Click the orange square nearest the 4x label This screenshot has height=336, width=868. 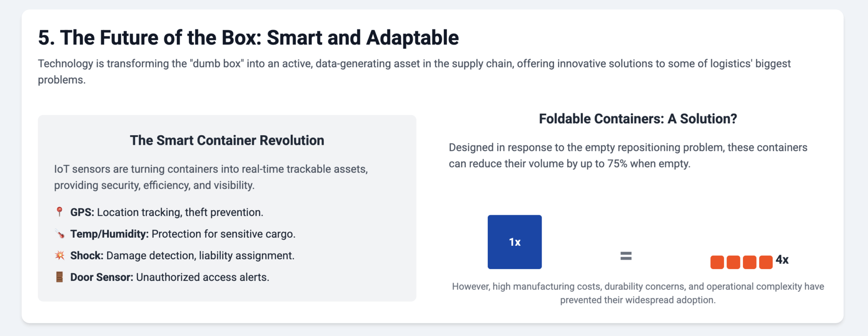coord(765,262)
